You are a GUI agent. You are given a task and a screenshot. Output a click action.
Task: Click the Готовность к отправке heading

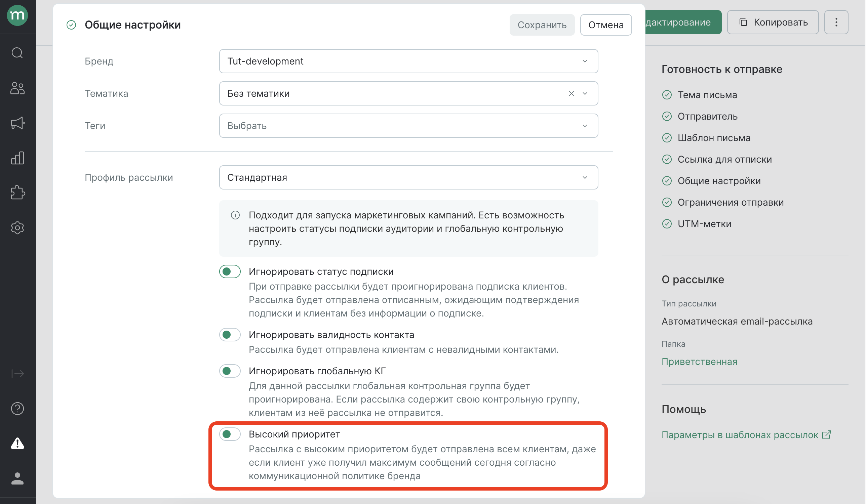723,70
